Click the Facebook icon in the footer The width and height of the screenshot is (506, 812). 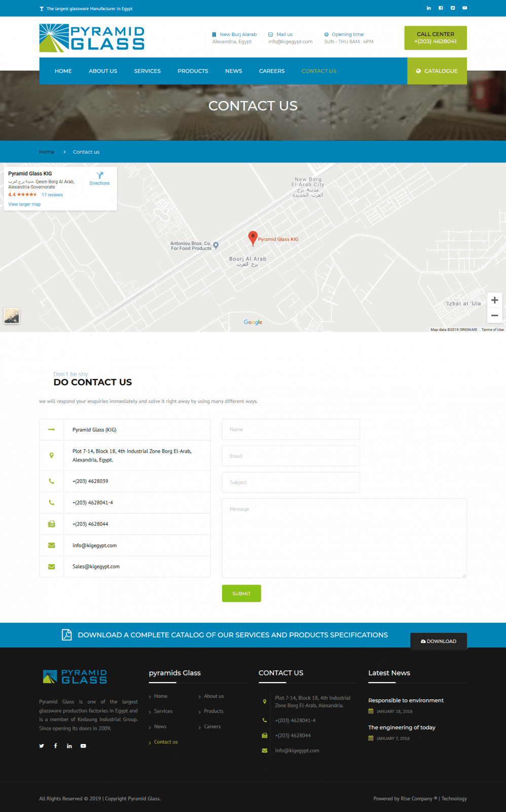point(55,746)
